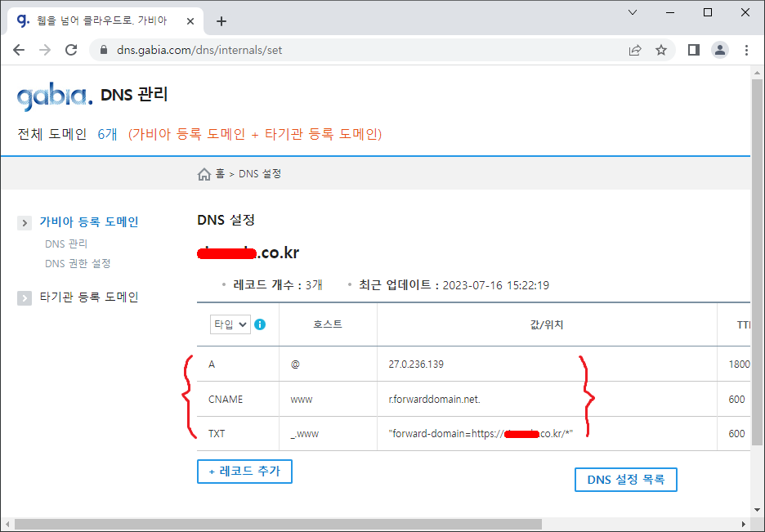The image size is (765, 532).
Task: Click the TXT type cell
Action: tap(217, 433)
